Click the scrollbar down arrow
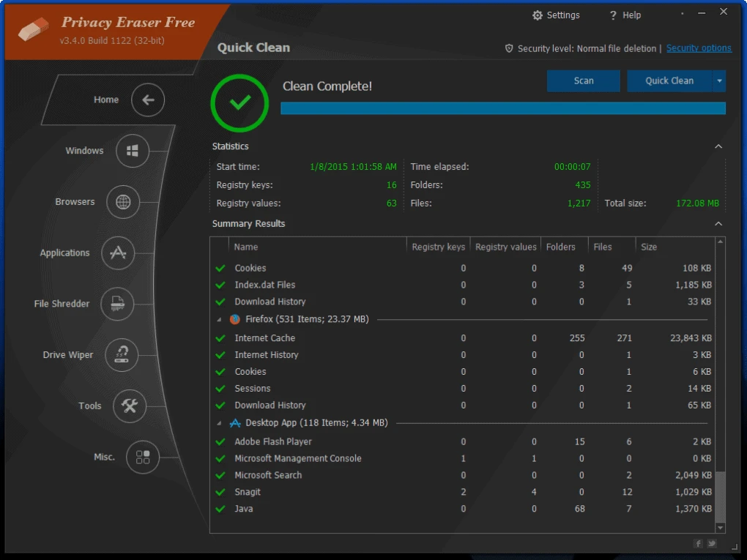Viewport: 747px width, 560px height. [721, 528]
